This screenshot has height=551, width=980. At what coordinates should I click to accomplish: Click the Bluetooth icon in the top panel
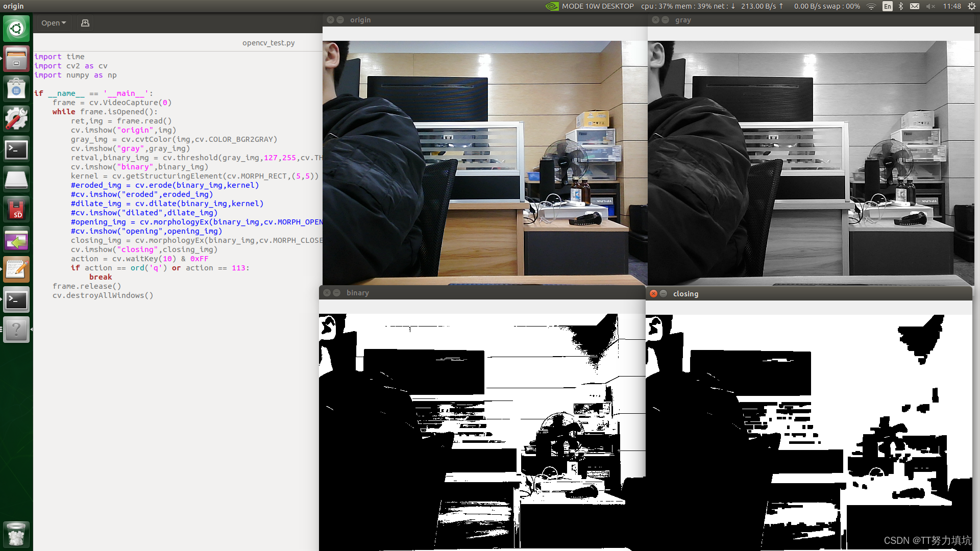point(901,6)
